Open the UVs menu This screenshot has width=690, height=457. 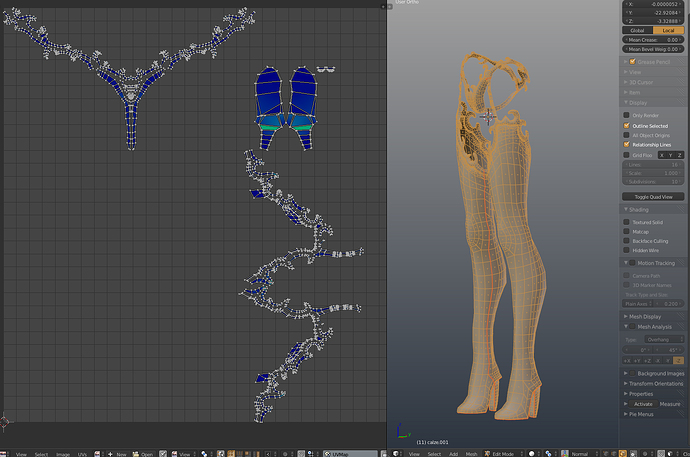[82, 454]
